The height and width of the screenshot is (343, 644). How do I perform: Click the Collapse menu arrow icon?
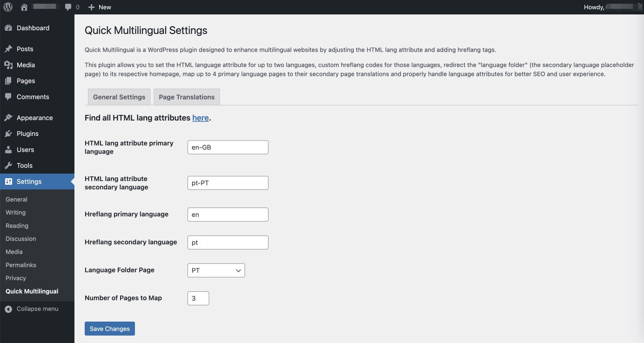8,309
